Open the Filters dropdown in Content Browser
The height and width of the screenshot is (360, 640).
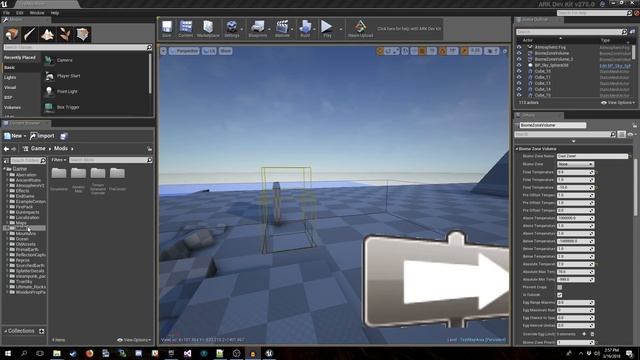click(x=59, y=160)
